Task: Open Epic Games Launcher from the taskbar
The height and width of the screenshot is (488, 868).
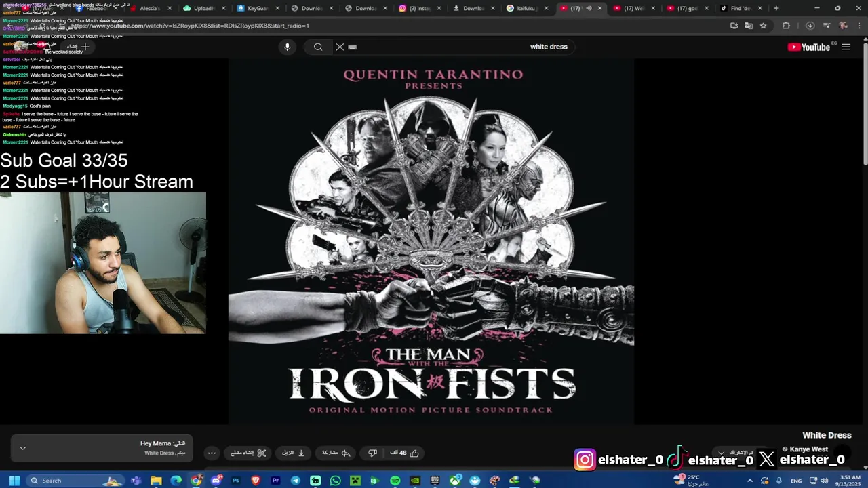Action: tap(435, 481)
